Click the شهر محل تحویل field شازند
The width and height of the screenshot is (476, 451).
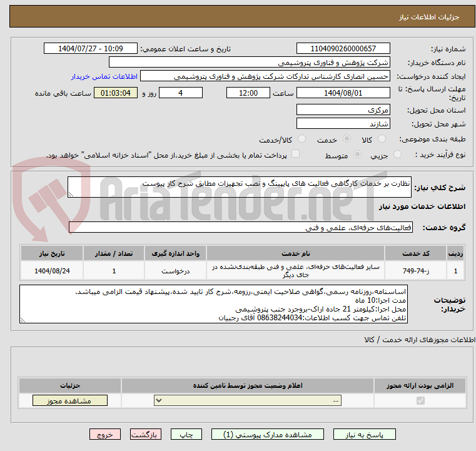[343, 123]
